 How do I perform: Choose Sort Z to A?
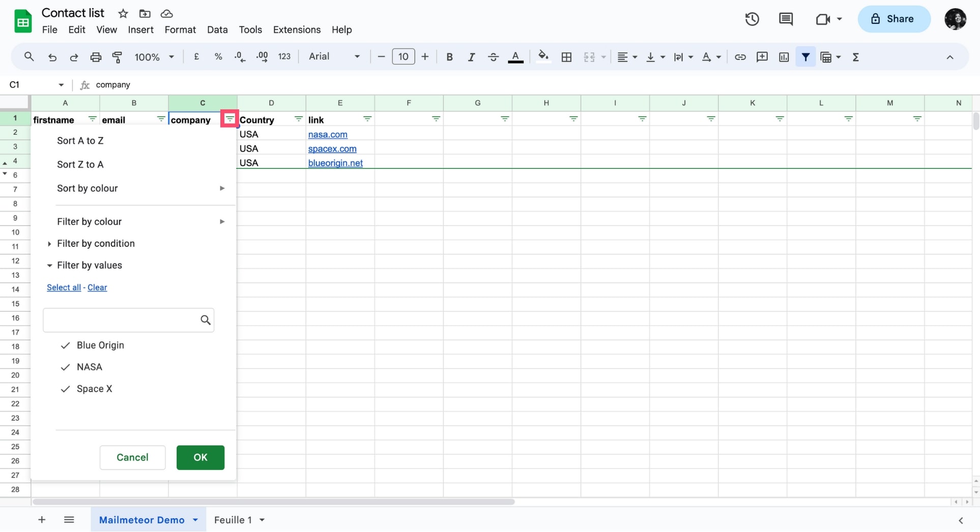click(x=80, y=164)
